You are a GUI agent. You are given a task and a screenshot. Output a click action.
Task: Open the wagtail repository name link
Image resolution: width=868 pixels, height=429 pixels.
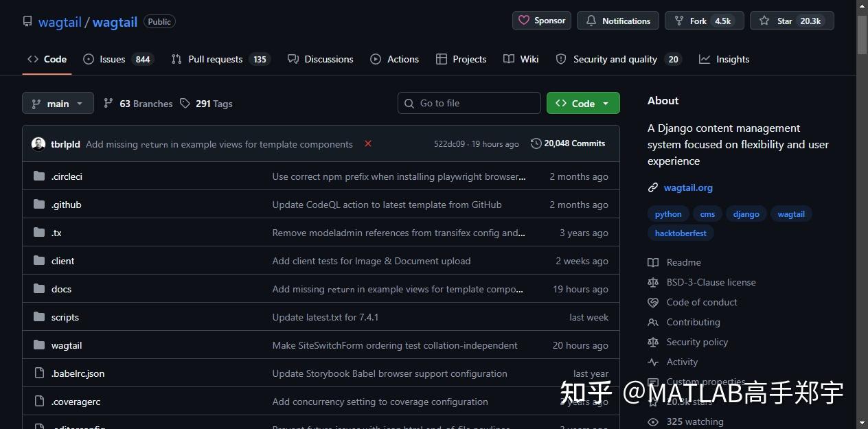coord(115,22)
